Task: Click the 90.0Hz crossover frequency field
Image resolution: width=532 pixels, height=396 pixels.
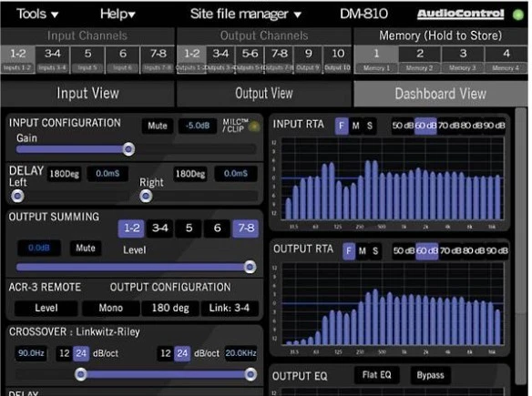Action: [31, 353]
